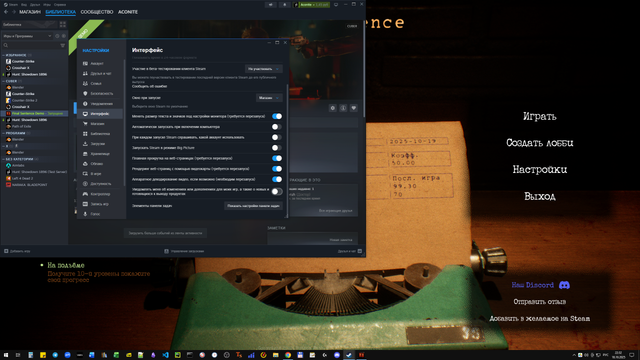The image size is (640, 360).
Task: Open the ACONITE profile tab
Action: point(128,12)
